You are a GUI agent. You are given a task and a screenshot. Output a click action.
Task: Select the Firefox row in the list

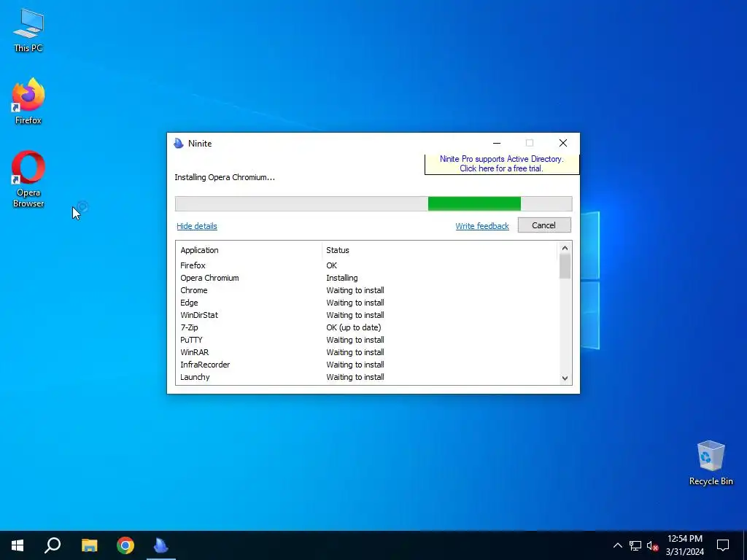pyautogui.click(x=367, y=265)
